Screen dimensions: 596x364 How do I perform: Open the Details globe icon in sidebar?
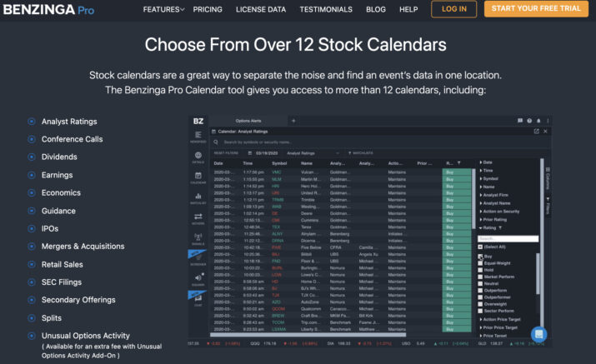point(198,157)
